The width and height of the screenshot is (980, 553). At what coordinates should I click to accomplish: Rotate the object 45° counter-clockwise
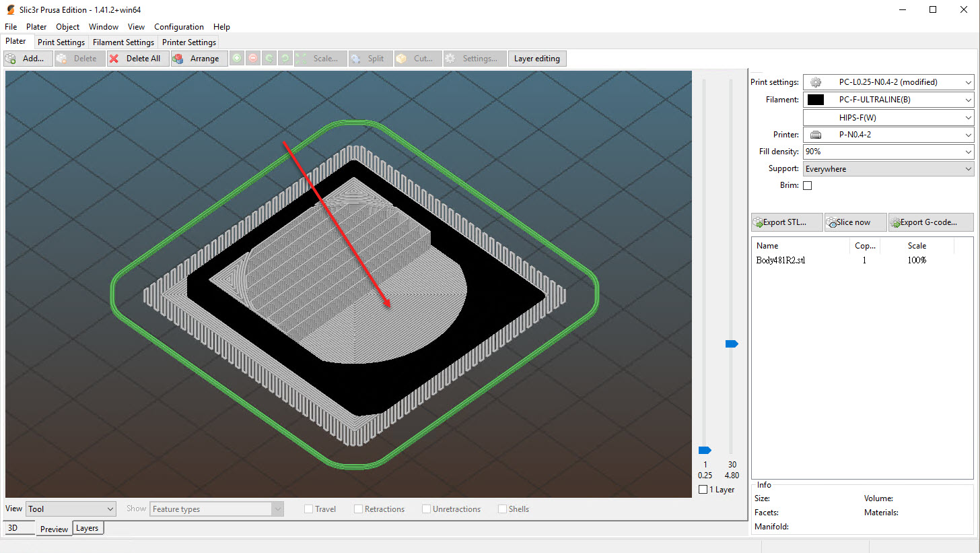point(269,59)
